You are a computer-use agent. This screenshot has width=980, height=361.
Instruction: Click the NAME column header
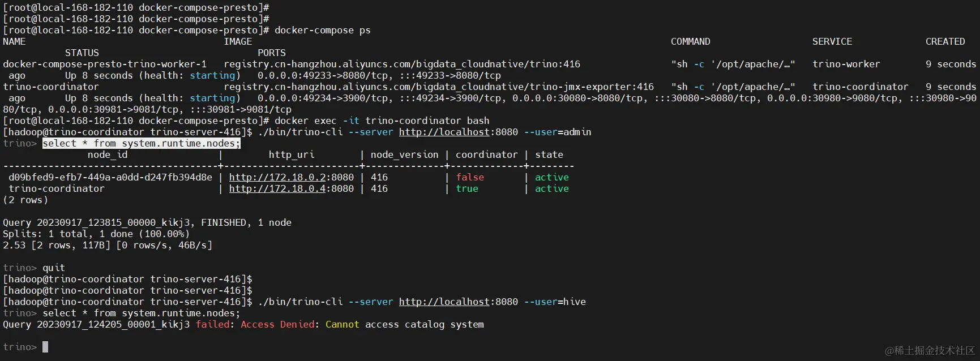point(14,41)
